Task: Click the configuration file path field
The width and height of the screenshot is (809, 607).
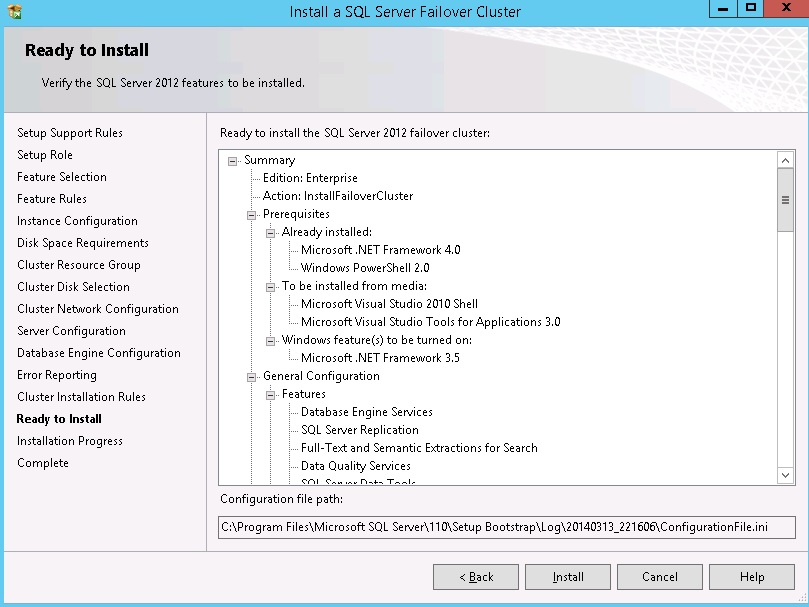Action: tap(507, 527)
